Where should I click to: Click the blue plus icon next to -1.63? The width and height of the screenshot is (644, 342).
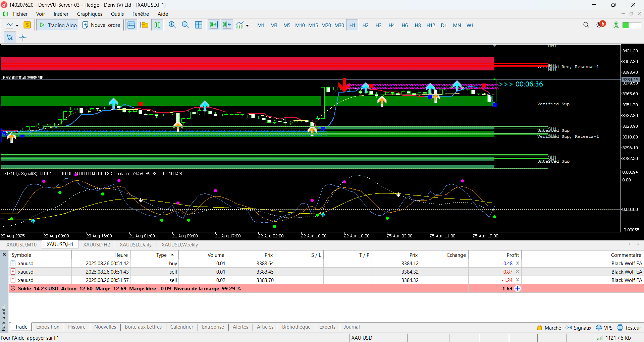click(x=518, y=288)
